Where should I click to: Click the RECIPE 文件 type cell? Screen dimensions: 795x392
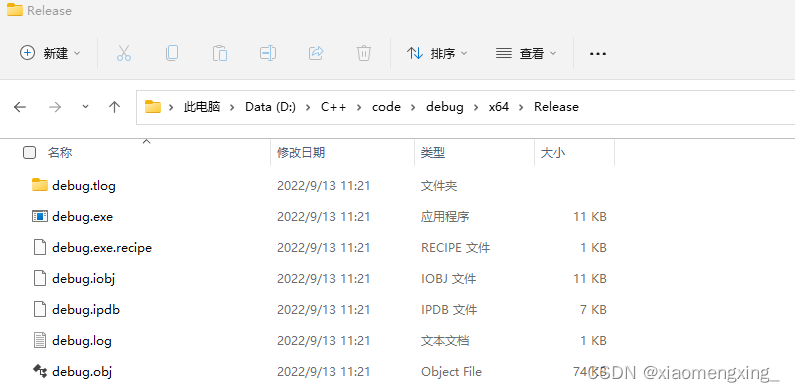455,248
